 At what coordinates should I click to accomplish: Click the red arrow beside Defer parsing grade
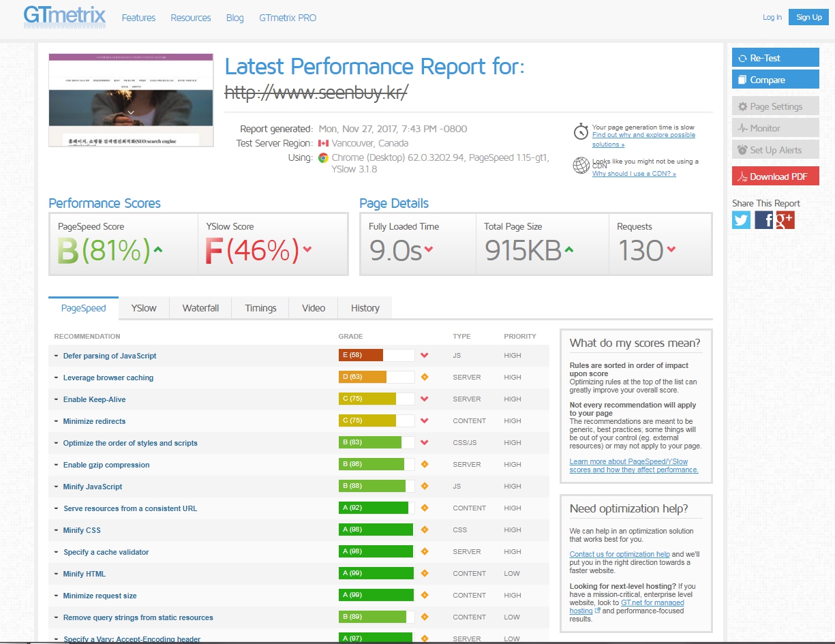(424, 356)
